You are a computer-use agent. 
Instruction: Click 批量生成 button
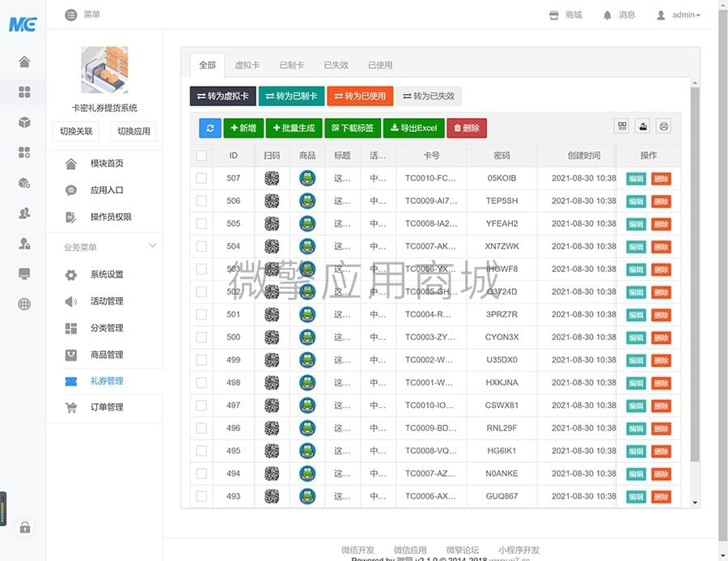[294, 128]
